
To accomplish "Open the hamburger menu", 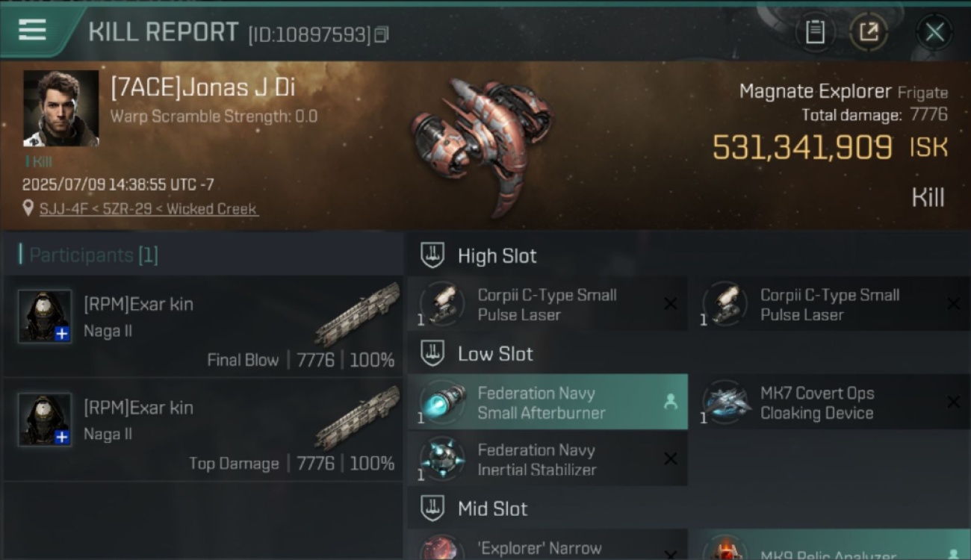I will 32,30.
